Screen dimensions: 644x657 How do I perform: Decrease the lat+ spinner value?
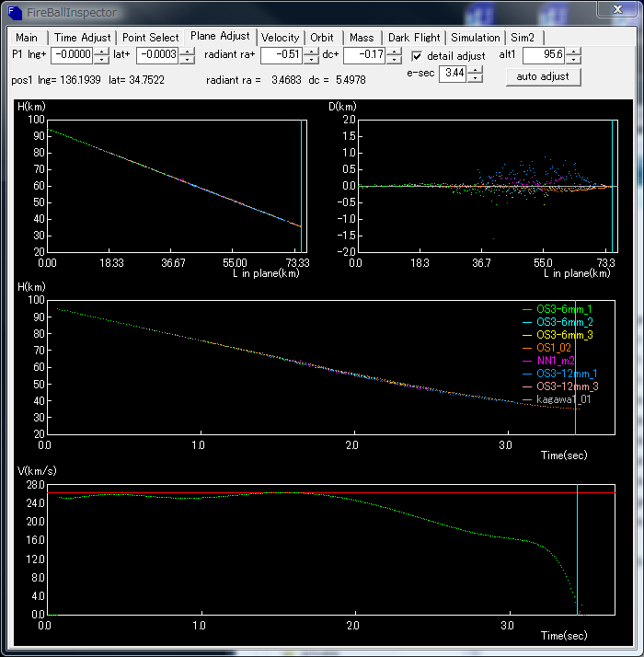pos(187,60)
